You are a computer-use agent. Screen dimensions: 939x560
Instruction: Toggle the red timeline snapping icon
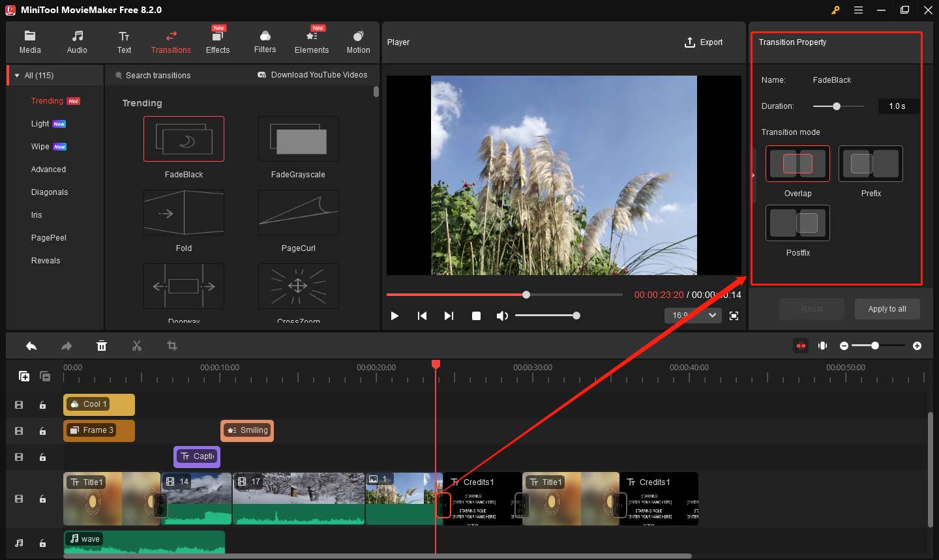[x=801, y=346]
